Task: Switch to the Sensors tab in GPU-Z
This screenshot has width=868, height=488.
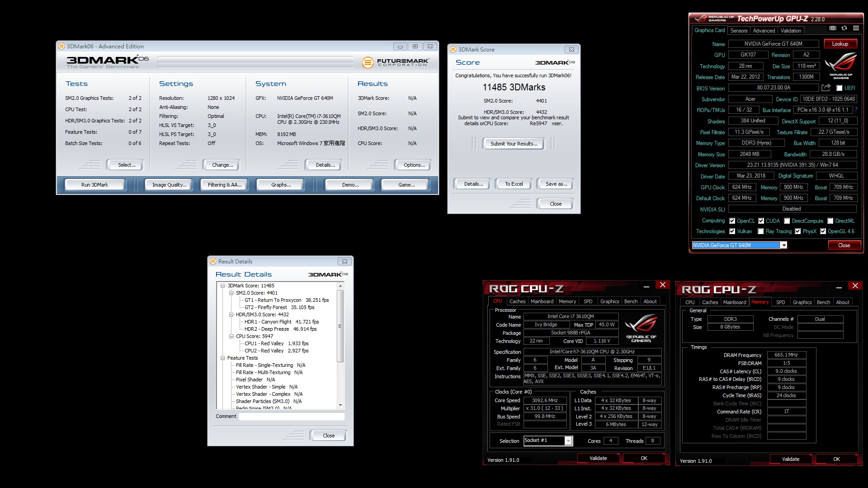Action: tap(739, 31)
